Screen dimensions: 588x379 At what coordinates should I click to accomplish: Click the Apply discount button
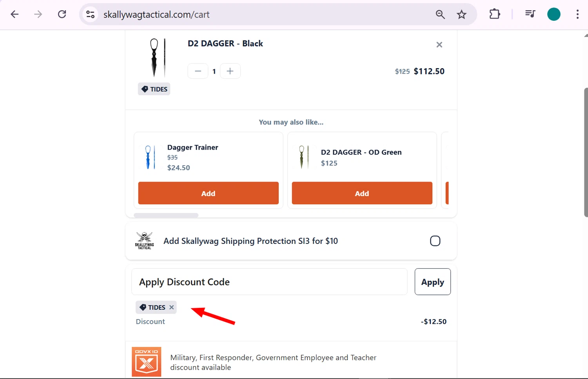[433, 282]
